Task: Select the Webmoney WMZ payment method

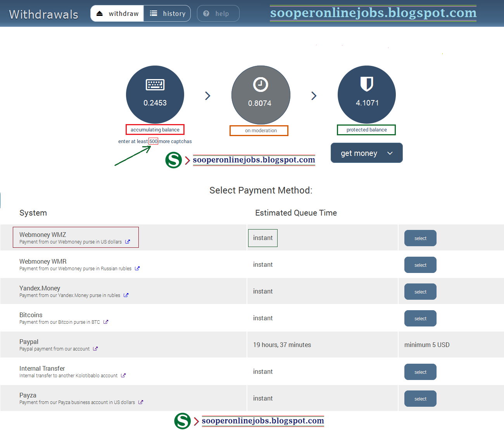Action: point(420,238)
